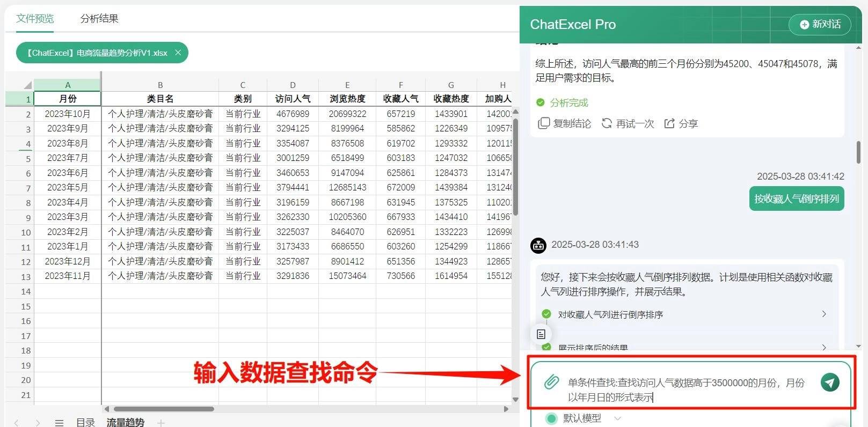Expand the 展示排序后的结果 step chevron

pyautogui.click(x=824, y=347)
